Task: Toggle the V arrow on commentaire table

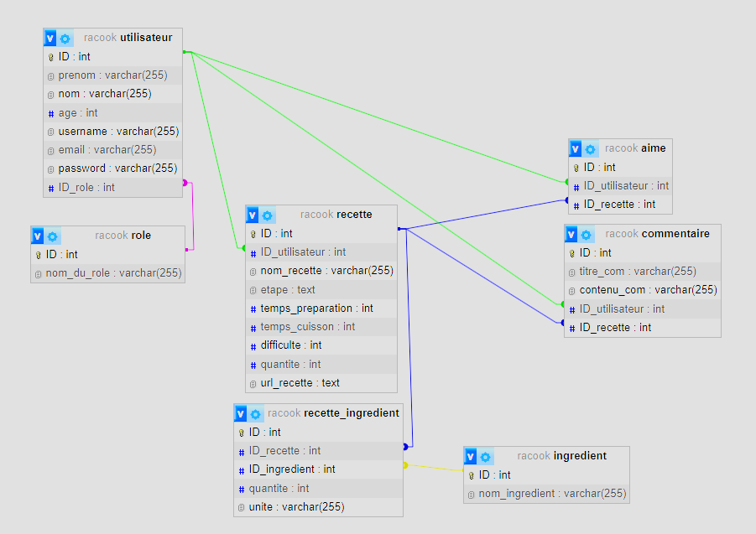Action: (x=572, y=235)
